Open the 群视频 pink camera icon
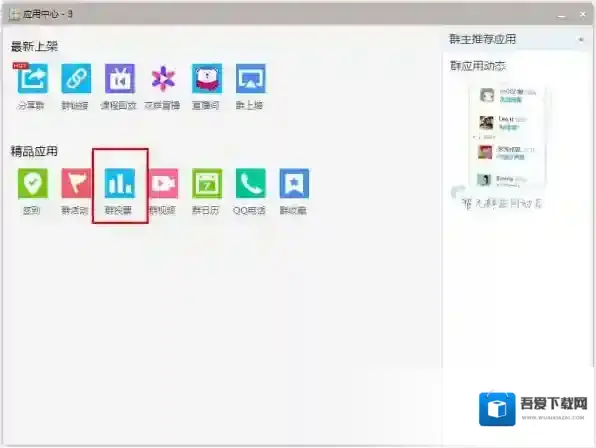596x448 pixels. (x=164, y=184)
